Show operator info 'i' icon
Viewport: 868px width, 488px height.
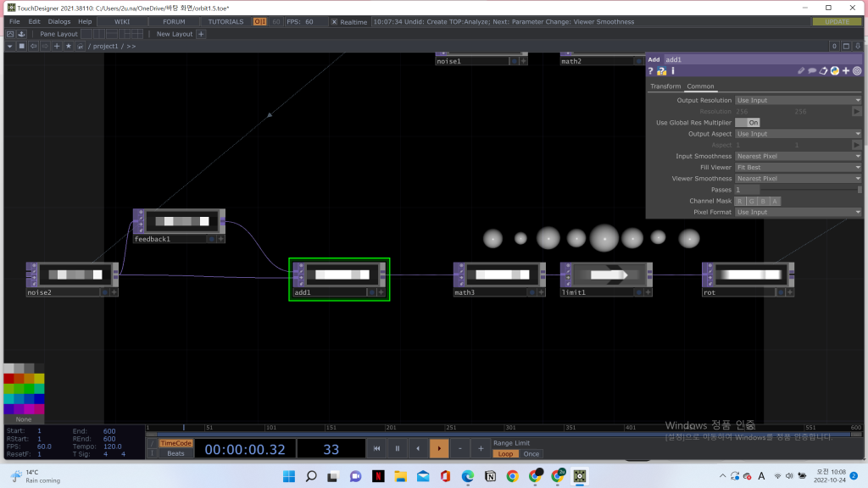pyautogui.click(x=673, y=71)
